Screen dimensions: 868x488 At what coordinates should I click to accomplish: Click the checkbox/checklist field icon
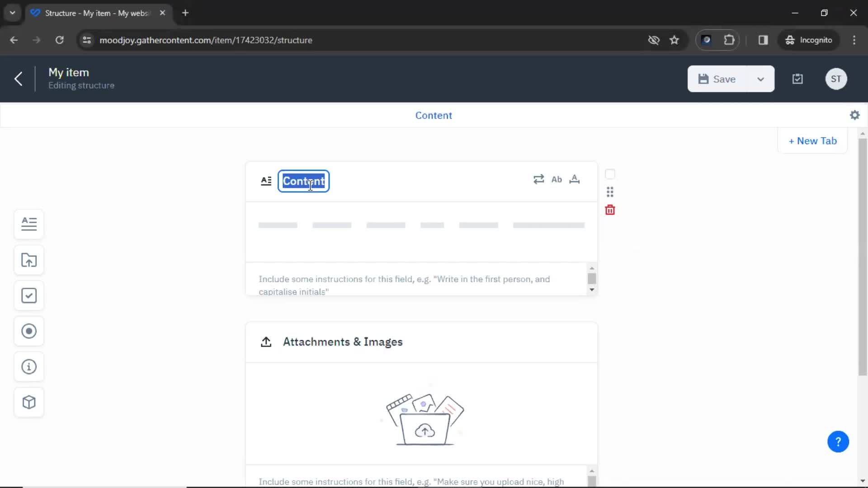coord(28,296)
